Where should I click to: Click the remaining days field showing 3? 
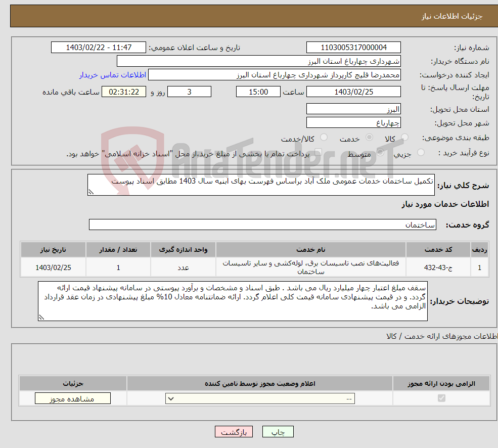pyautogui.click(x=189, y=92)
